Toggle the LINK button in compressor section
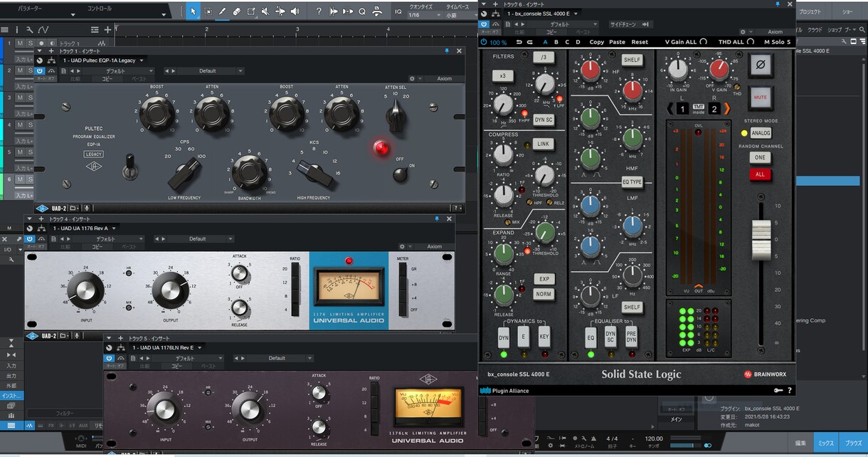This screenshot has height=457, width=868. 544,144
